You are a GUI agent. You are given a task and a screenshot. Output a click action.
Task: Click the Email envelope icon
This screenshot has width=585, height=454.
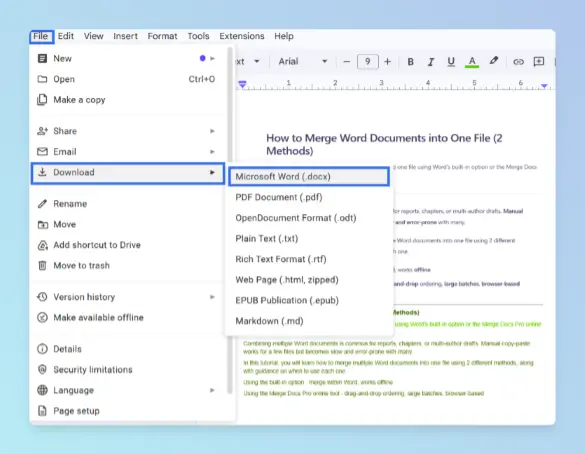[42, 151]
